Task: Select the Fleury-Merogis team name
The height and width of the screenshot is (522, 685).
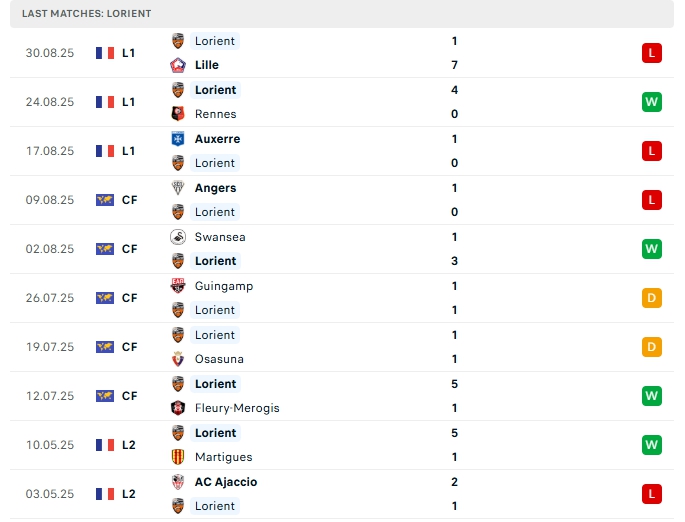Action: pos(237,408)
